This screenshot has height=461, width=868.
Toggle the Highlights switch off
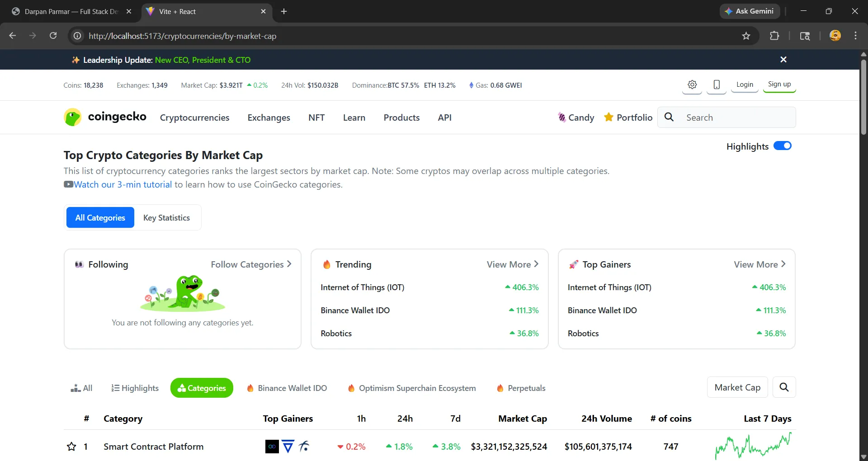pos(783,146)
